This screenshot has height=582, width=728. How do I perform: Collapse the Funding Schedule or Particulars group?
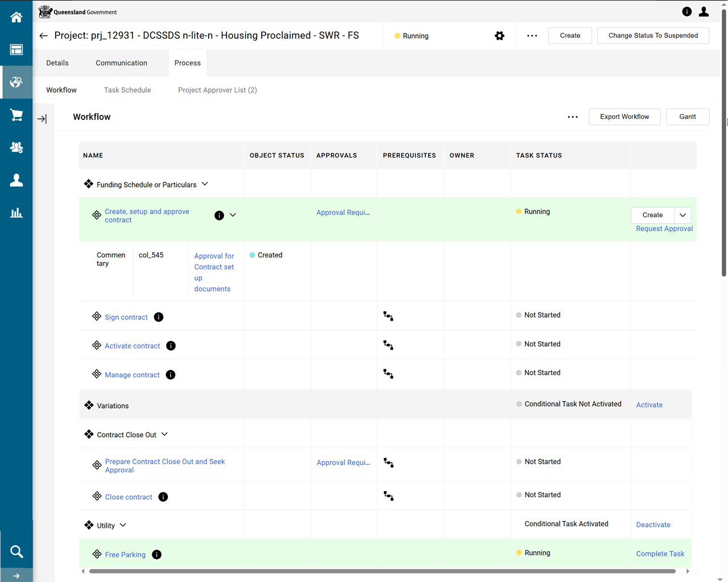pyautogui.click(x=205, y=184)
